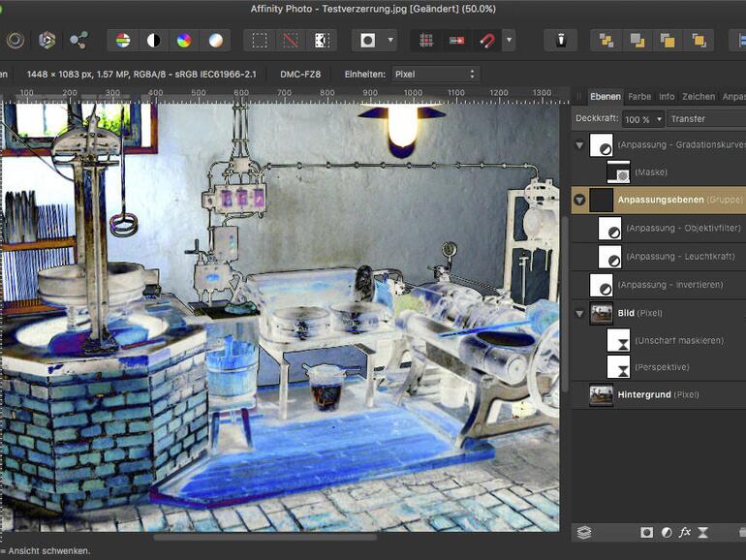
Task: Add a mask layer from panel footer
Action: tap(646, 532)
